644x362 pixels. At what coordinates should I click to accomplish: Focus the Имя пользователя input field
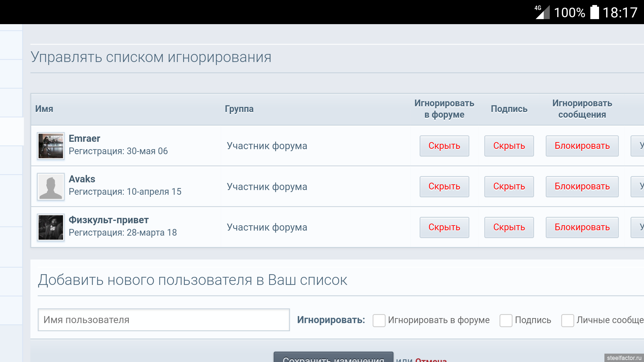tap(164, 320)
